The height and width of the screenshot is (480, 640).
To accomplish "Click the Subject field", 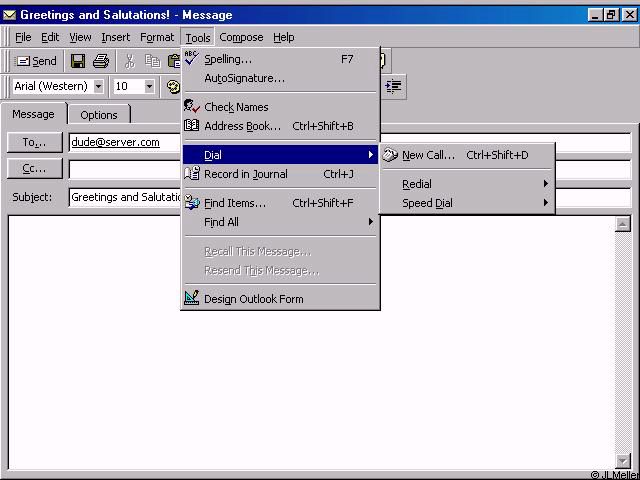I will [125, 198].
